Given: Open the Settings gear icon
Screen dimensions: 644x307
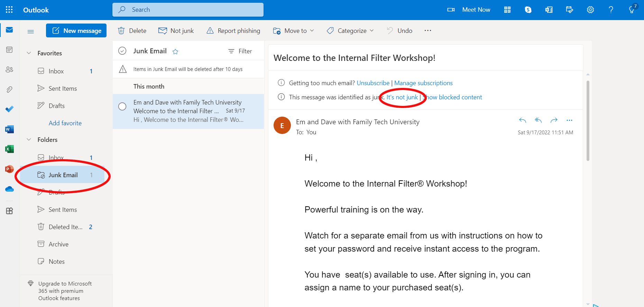Looking at the screenshot, I should click(x=590, y=10).
